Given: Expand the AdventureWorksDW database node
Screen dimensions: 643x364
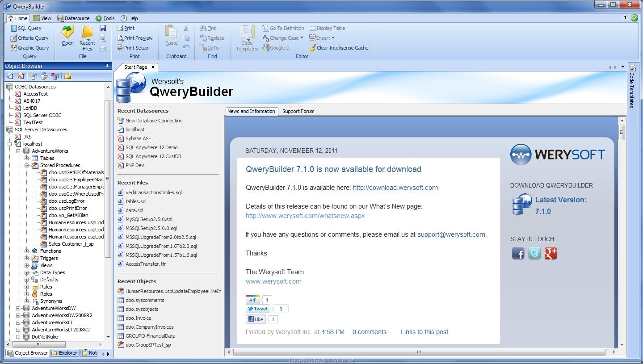Looking at the screenshot, I should 18,308.
